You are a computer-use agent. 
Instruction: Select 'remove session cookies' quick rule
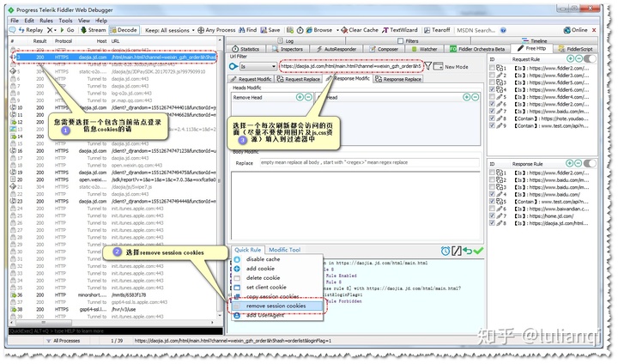click(x=277, y=306)
